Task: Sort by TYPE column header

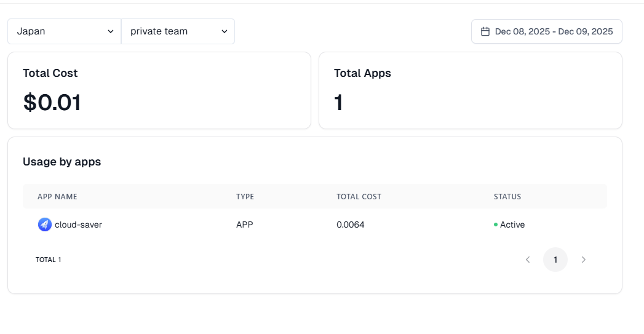Action: [x=245, y=197]
